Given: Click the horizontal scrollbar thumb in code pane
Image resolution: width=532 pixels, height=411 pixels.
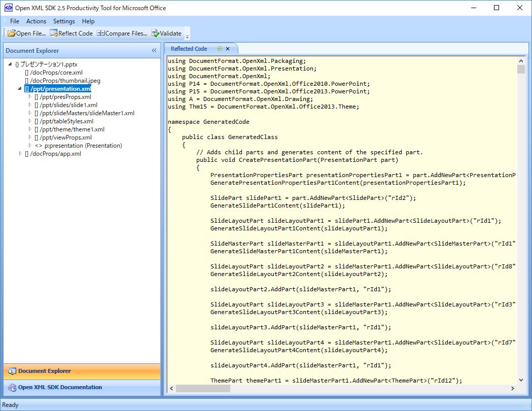Looking at the screenshot, I should (203, 389).
